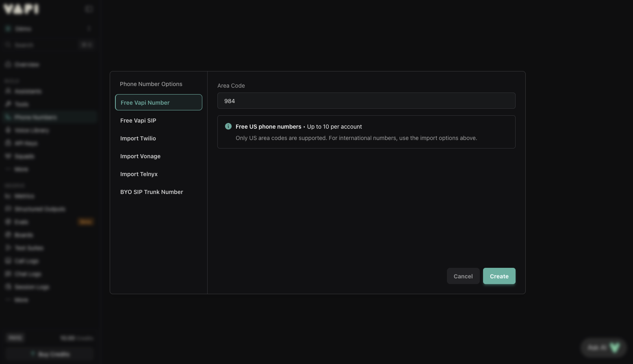Click the info icon beside Free US phone numbers
Image resolution: width=633 pixels, height=364 pixels.
(x=228, y=126)
